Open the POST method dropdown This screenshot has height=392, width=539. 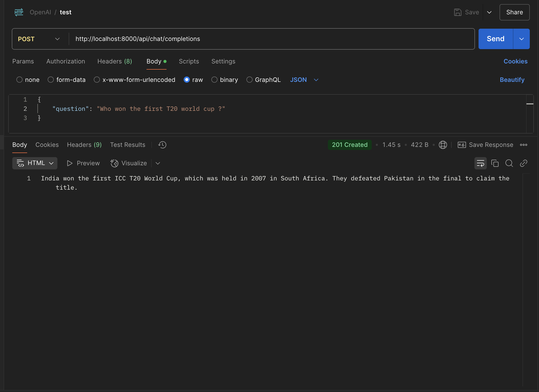coord(57,39)
